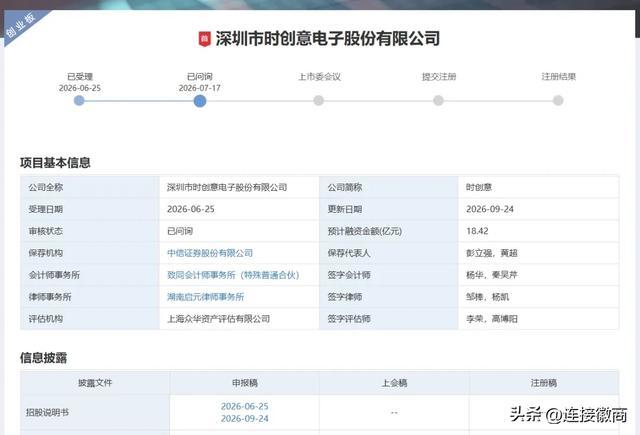The image size is (640, 435).
Task: Click the 公司全称 label cell
Action: coord(90,187)
